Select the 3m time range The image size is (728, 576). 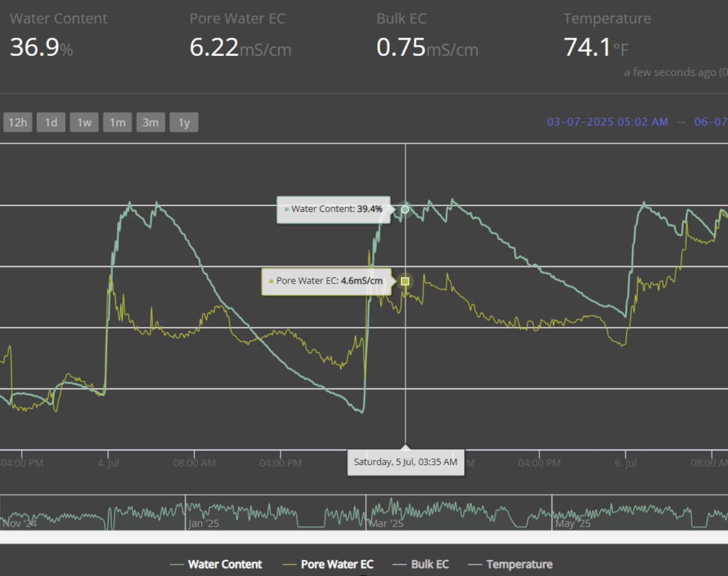(150, 122)
